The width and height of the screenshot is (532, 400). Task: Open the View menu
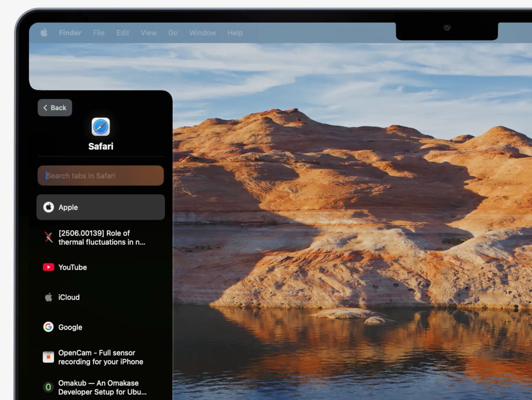point(149,33)
